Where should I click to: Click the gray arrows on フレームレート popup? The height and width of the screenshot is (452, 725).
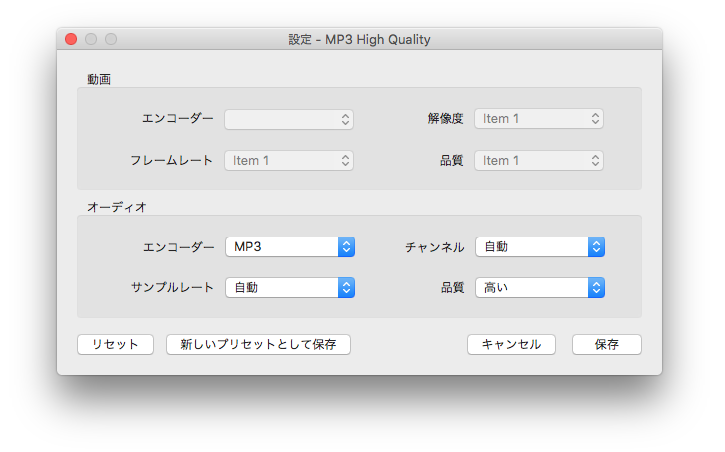[345, 160]
